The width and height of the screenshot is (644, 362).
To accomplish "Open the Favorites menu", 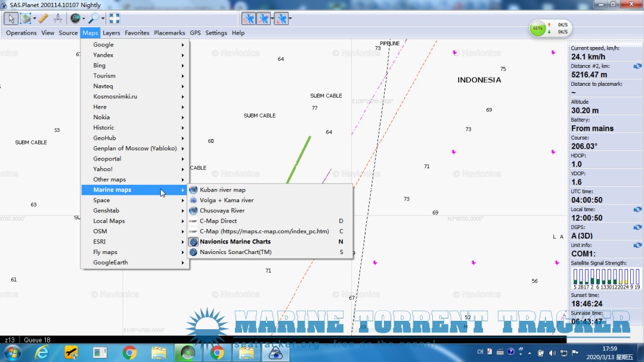I will [x=137, y=33].
